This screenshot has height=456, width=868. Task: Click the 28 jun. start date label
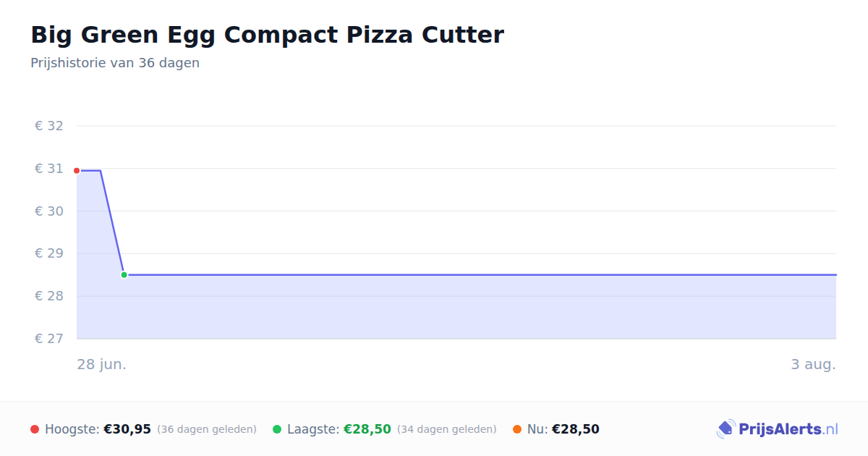pos(102,364)
